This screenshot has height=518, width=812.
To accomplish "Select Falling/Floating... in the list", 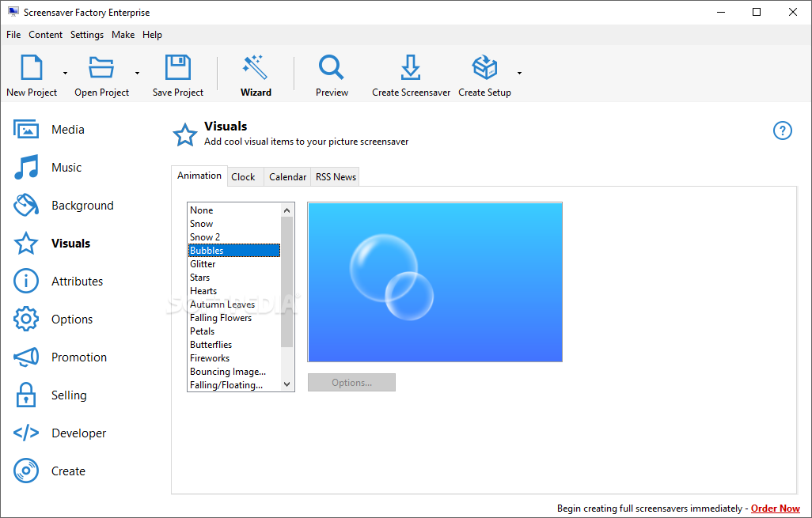I will coord(234,385).
